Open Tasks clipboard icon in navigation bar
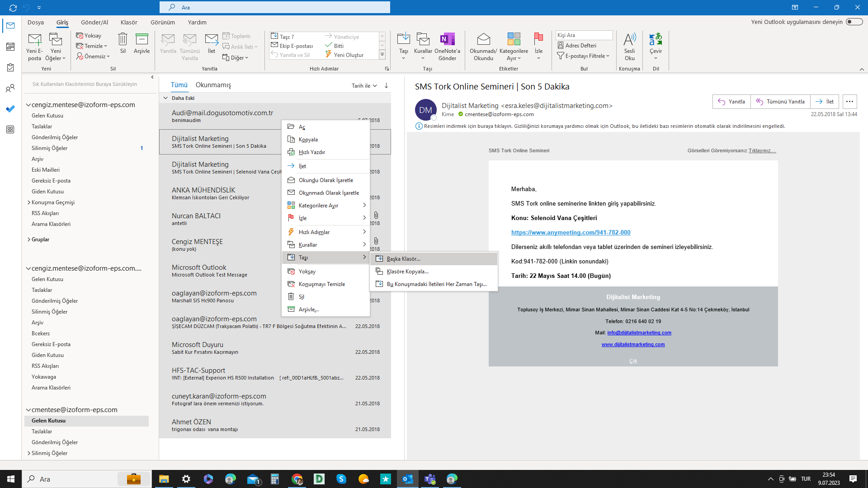 [10, 67]
